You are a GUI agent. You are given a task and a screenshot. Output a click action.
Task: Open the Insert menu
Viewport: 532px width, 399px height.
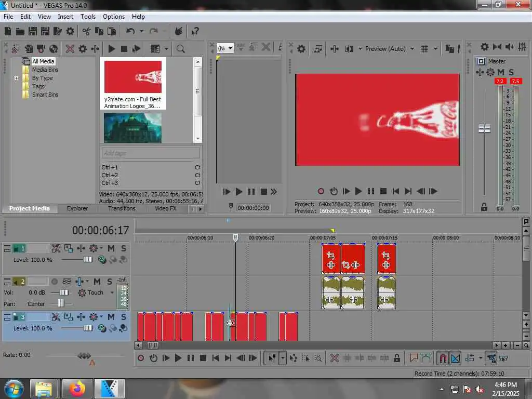pos(65,17)
